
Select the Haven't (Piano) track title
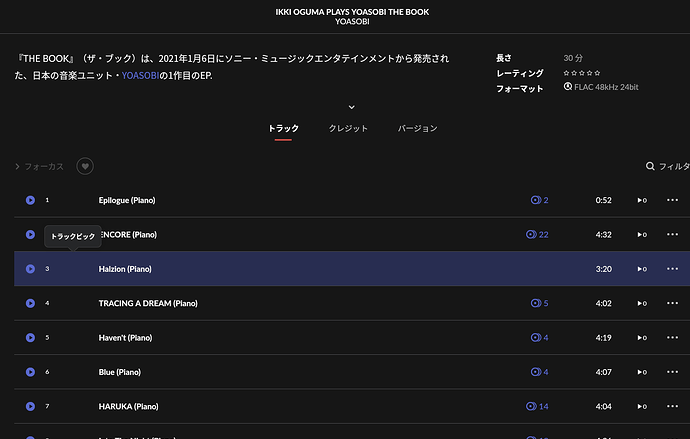coord(125,337)
